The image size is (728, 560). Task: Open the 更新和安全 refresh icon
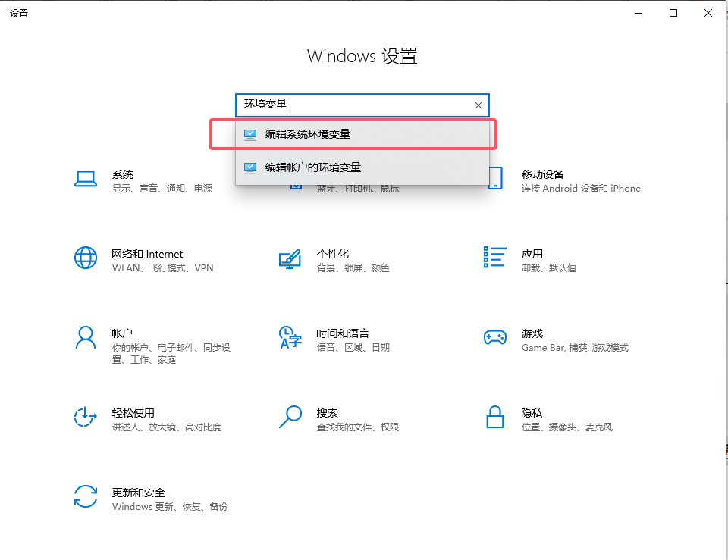point(86,496)
